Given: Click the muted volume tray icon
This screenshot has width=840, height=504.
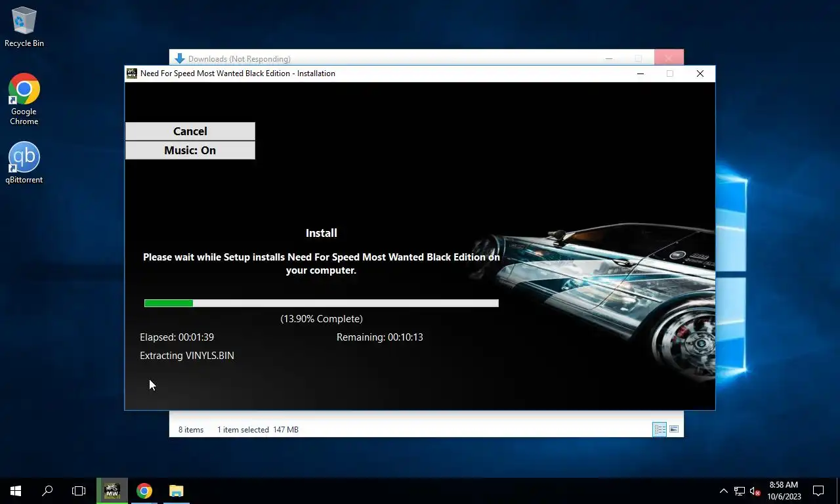Looking at the screenshot, I should tap(755, 491).
